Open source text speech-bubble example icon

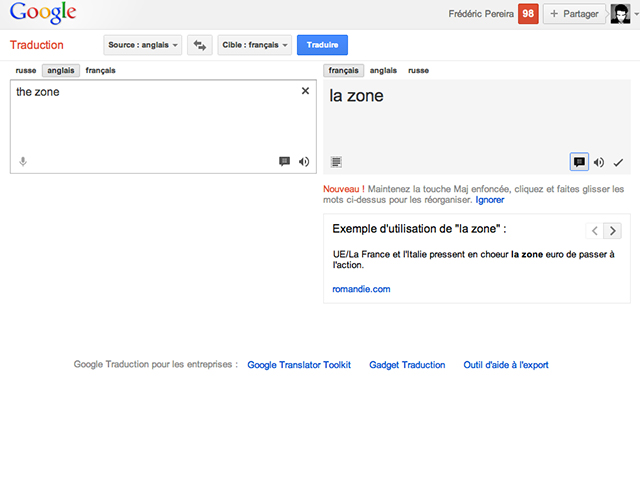coord(284,162)
